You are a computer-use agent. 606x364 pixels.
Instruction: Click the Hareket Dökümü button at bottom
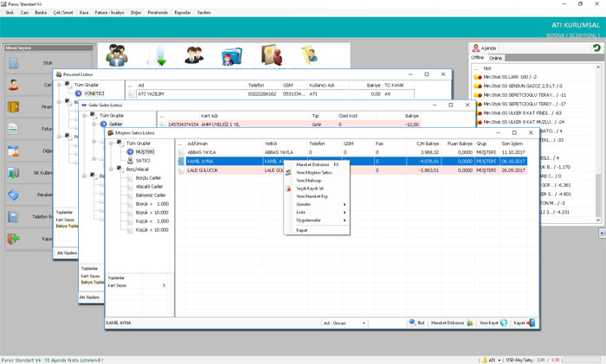click(x=451, y=323)
